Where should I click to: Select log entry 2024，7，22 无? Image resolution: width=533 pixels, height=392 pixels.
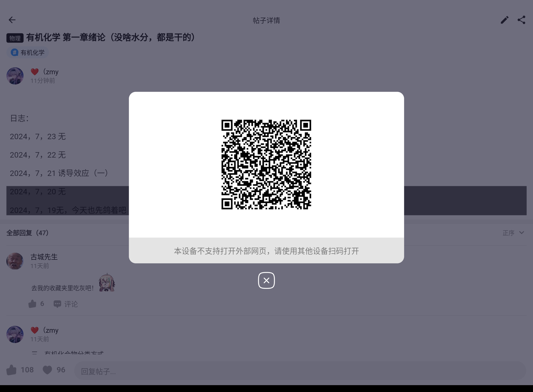pos(38,155)
